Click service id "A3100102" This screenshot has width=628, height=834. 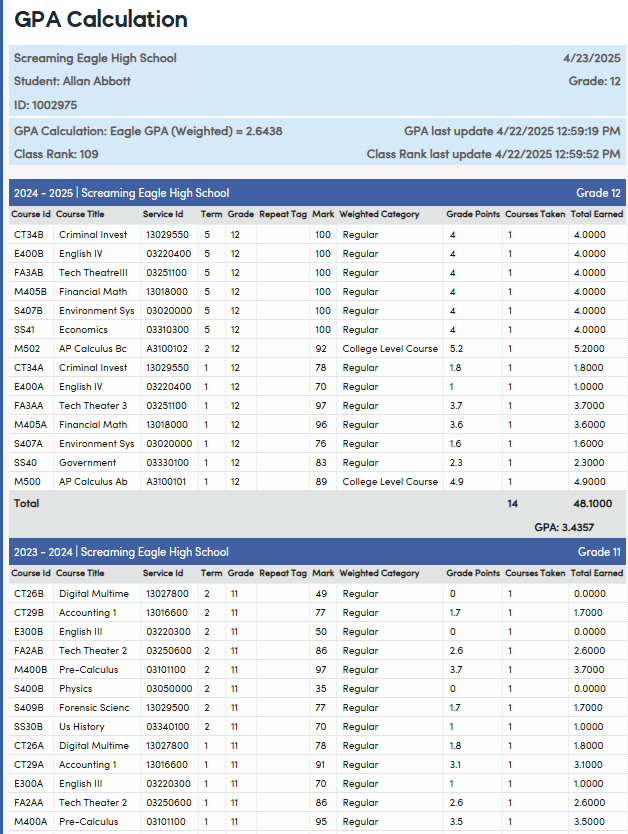pos(167,349)
